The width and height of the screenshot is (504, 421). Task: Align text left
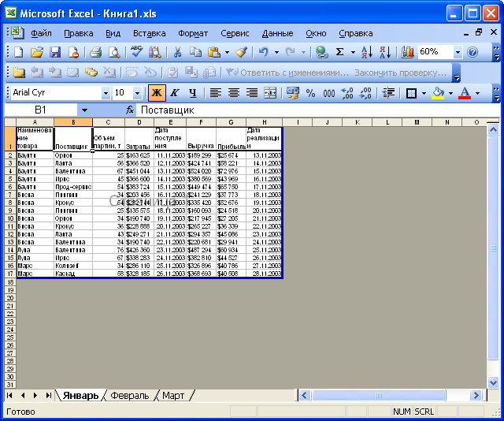pos(215,93)
